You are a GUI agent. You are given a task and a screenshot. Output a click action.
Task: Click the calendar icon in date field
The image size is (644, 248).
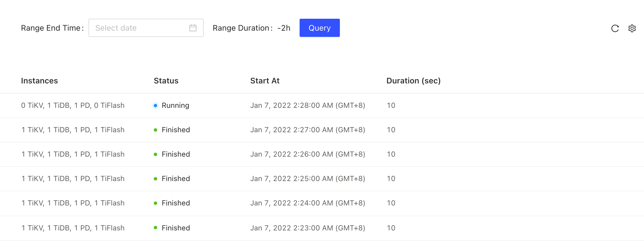[x=193, y=28]
